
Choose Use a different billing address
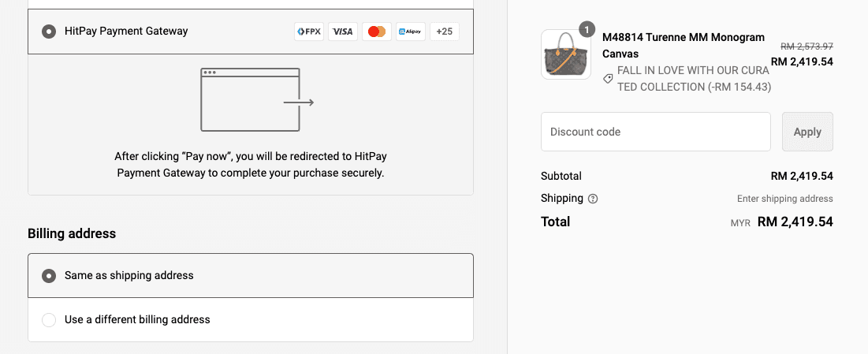49,319
